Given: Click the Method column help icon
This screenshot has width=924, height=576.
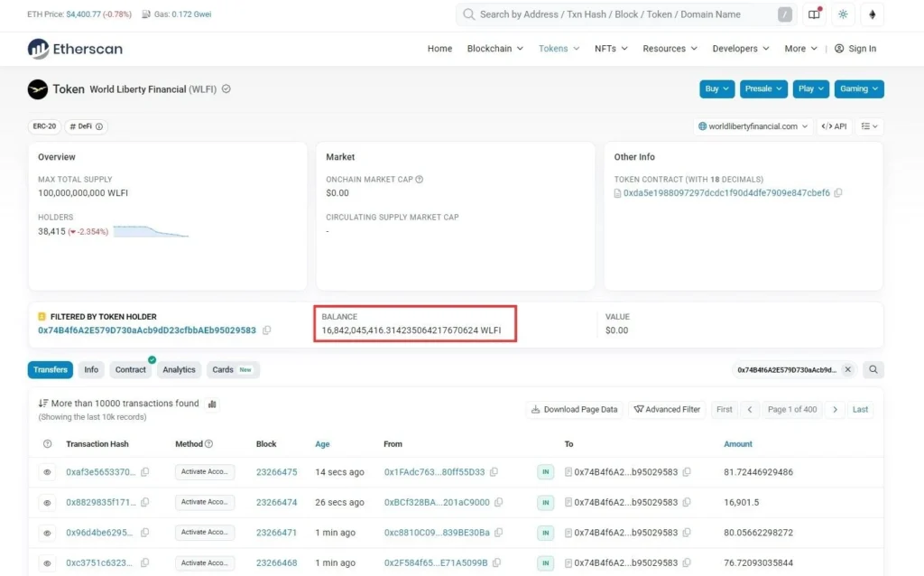Looking at the screenshot, I should click(208, 444).
